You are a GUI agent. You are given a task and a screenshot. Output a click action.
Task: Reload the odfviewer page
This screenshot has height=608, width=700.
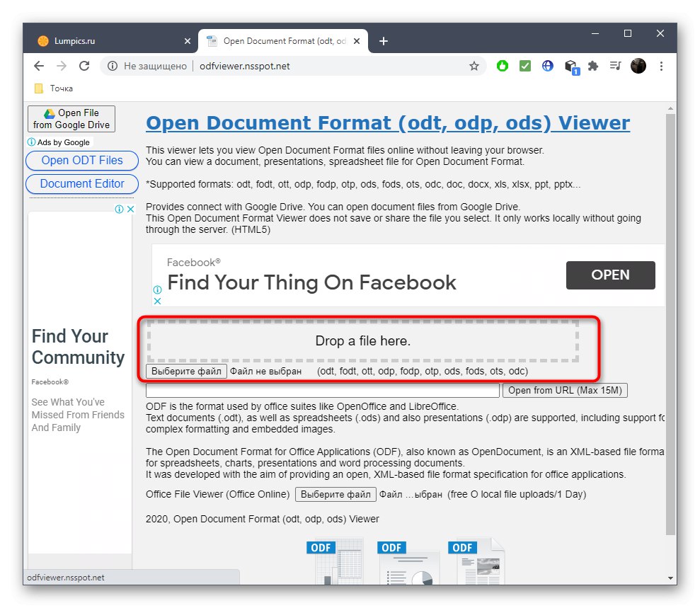[84, 66]
